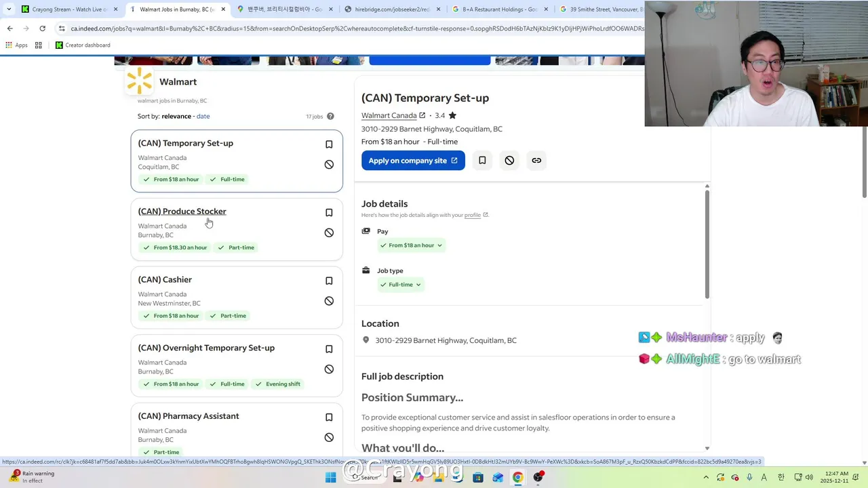Open Chrome from the taskbar
The width and height of the screenshot is (868, 488).
[x=517, y=477]
